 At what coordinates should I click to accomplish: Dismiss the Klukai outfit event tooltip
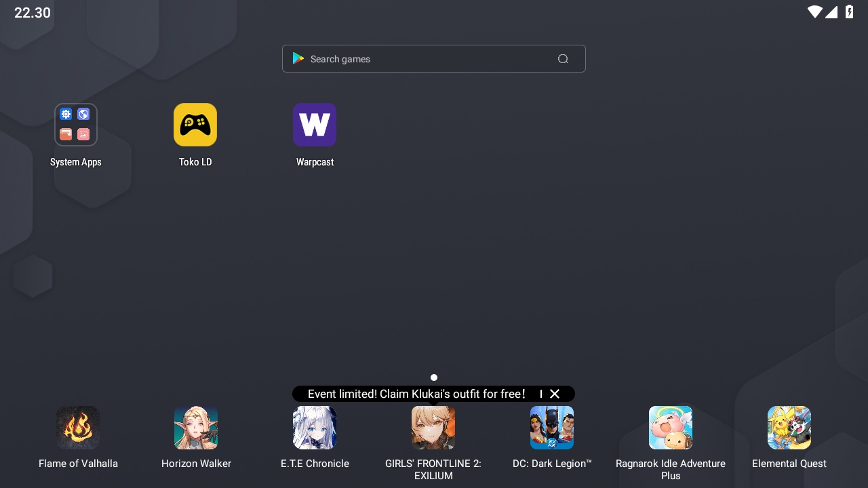tap(555, 394)
